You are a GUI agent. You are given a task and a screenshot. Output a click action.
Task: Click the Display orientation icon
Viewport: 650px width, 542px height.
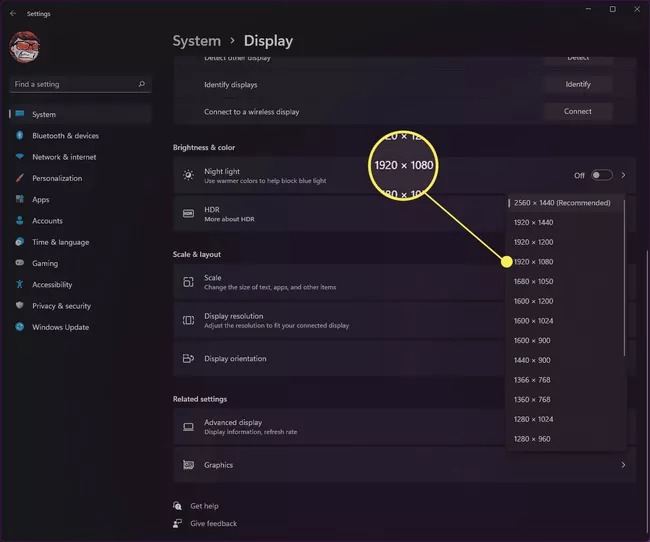(188, 358)
